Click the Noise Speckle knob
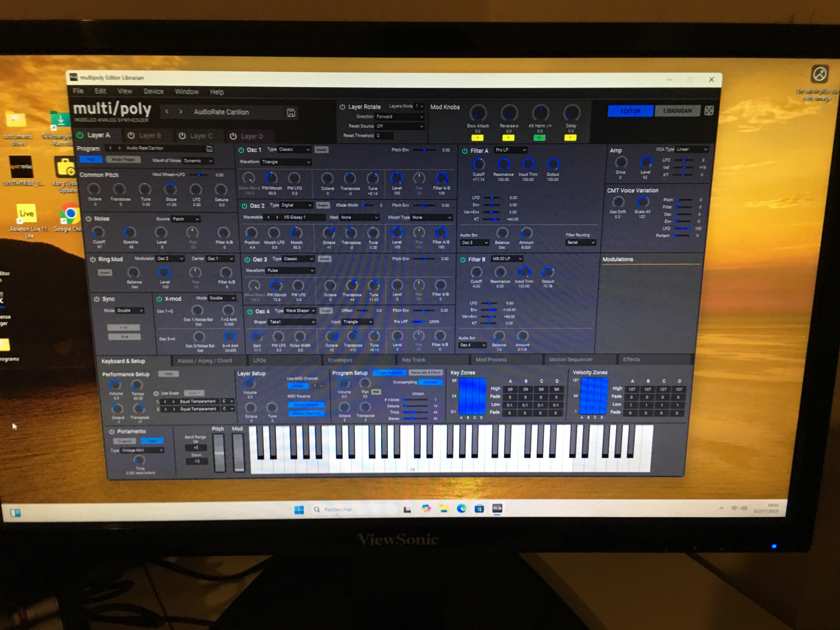 coord(130,232)
